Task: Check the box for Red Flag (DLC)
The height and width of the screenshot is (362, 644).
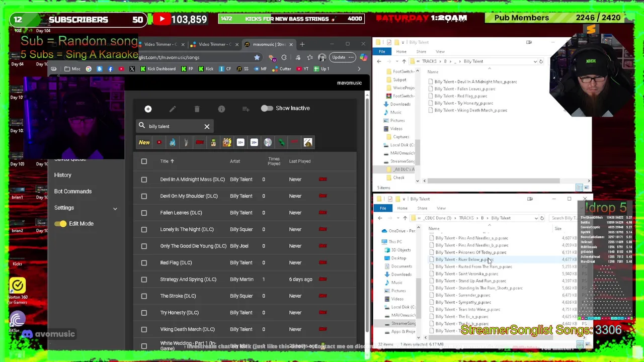Action: pos(144,262)
